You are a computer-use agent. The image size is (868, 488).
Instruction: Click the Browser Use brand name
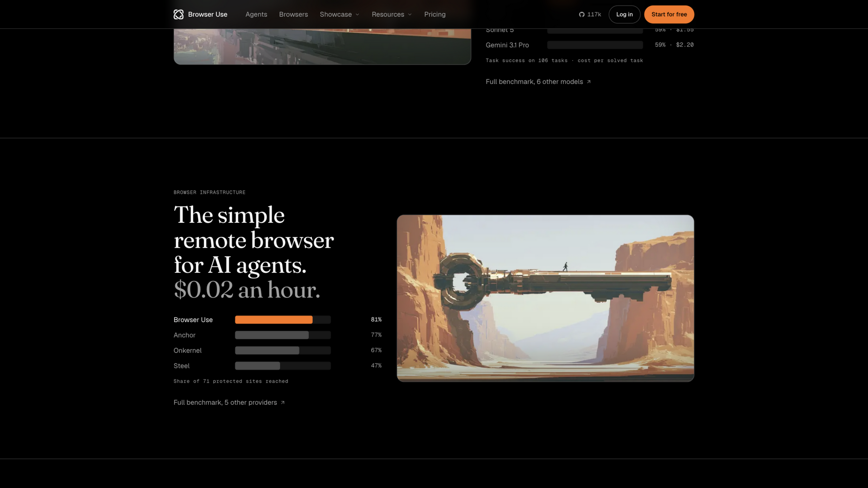pyautogui.click(x=208, y=14)
